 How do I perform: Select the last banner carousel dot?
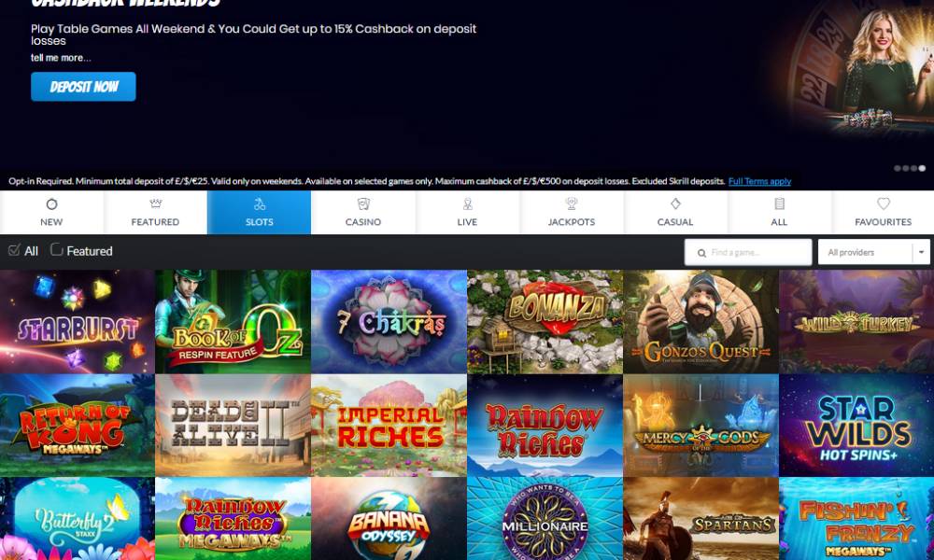tap(922, 168)
